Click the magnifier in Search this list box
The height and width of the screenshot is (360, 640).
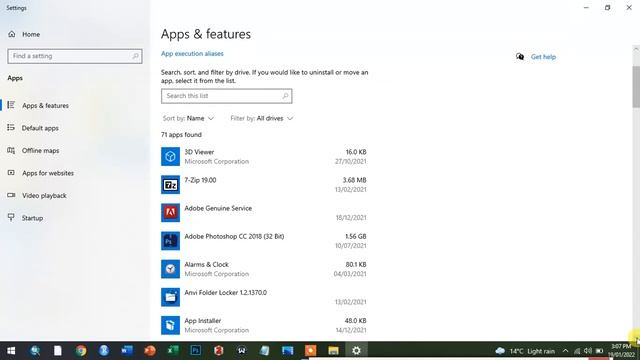tap(285, 96)
